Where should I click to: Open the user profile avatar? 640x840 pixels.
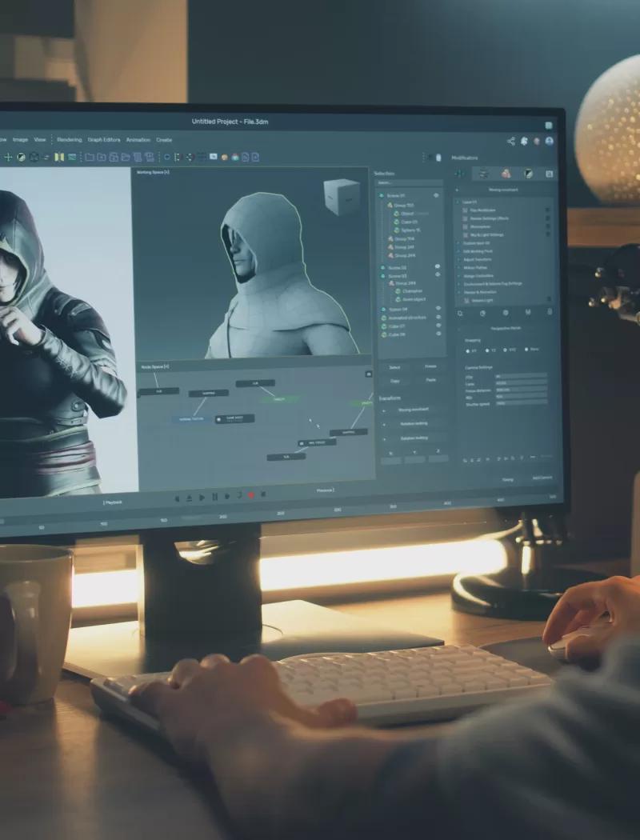point(549,141)
